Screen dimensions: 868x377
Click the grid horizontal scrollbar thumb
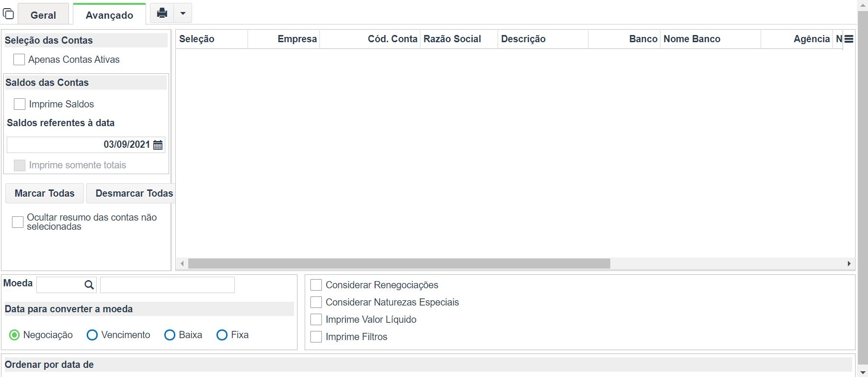tap(399, 263)
